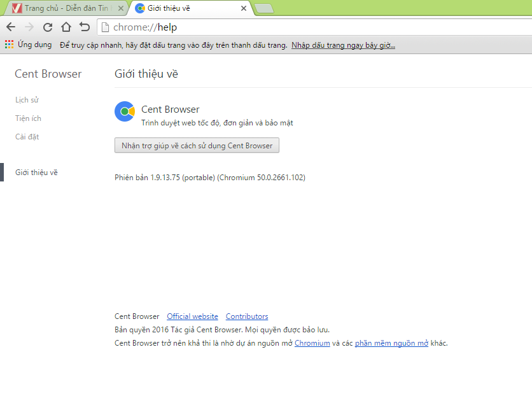Close the Trang chủ tab
The image size is (532, 403).
click(120, 8)
